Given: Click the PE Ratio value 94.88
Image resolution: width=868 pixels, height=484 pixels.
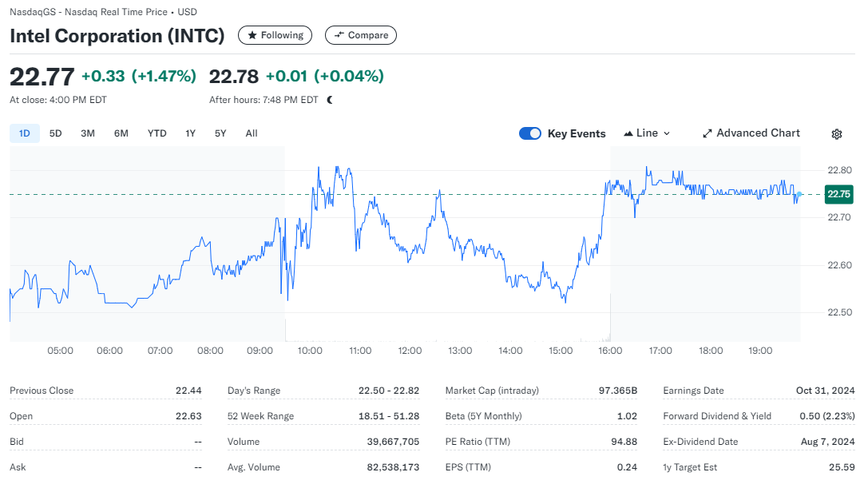Looking at the screenshot, I should [624, 442].
